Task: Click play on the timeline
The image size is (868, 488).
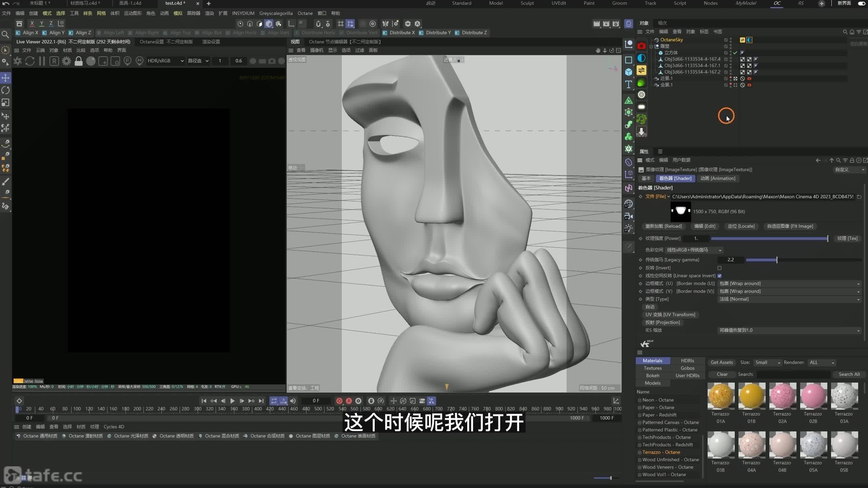Action: coord(232,401)
